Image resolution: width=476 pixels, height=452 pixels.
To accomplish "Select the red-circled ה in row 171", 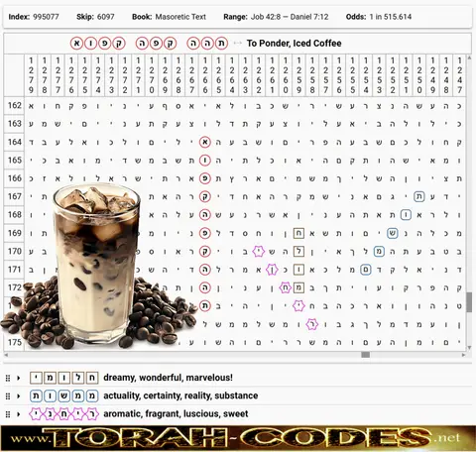I will [x=205, y=270].
